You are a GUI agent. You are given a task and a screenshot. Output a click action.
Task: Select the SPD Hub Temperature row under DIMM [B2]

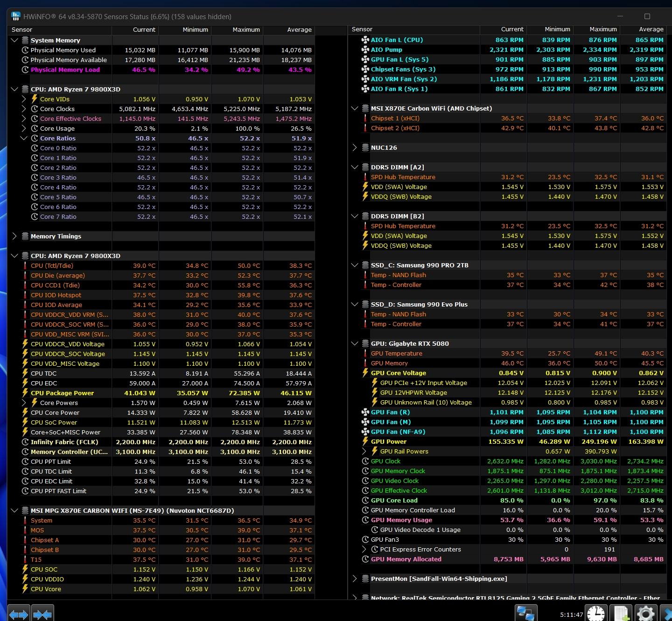click(507, 226)
